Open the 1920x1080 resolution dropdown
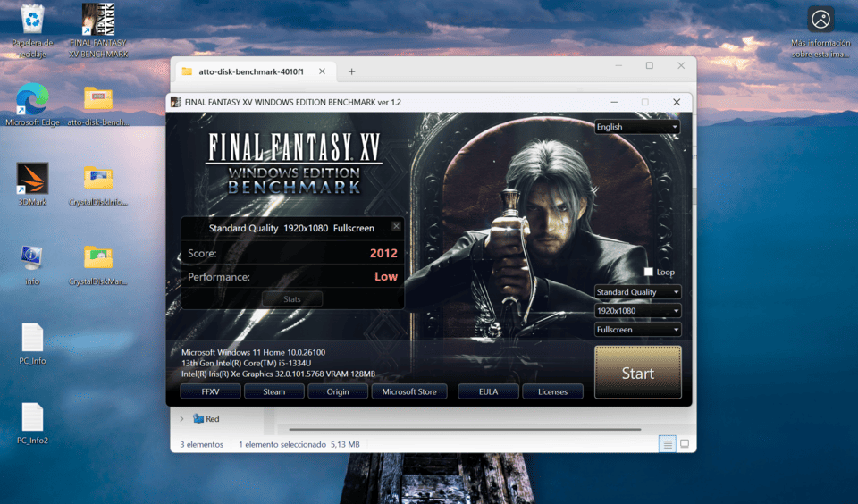The width and height of the screenshot is (858, 504). coord(637,311)
